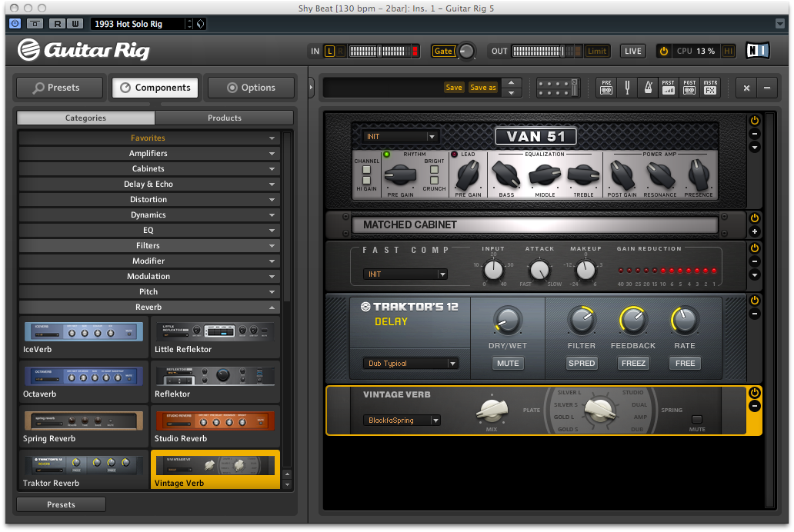This screenshot has height=532, width=794.
Task: Expand the Dynamics category
Action: pos(148,214)
